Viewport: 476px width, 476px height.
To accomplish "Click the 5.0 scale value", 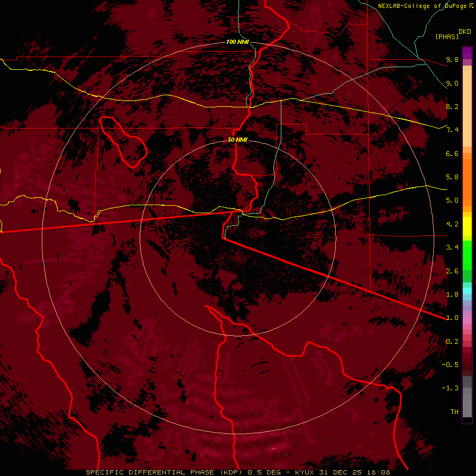I will point(452,200).
